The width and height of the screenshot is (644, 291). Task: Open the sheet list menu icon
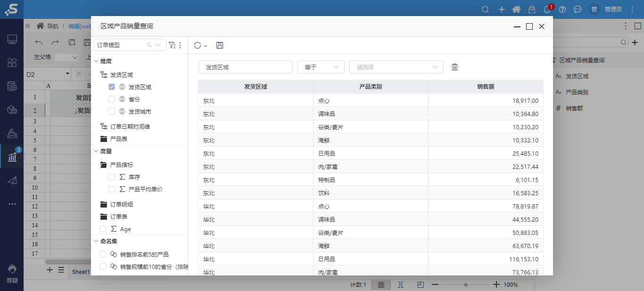pyautogui.click(x=61, y=270)
